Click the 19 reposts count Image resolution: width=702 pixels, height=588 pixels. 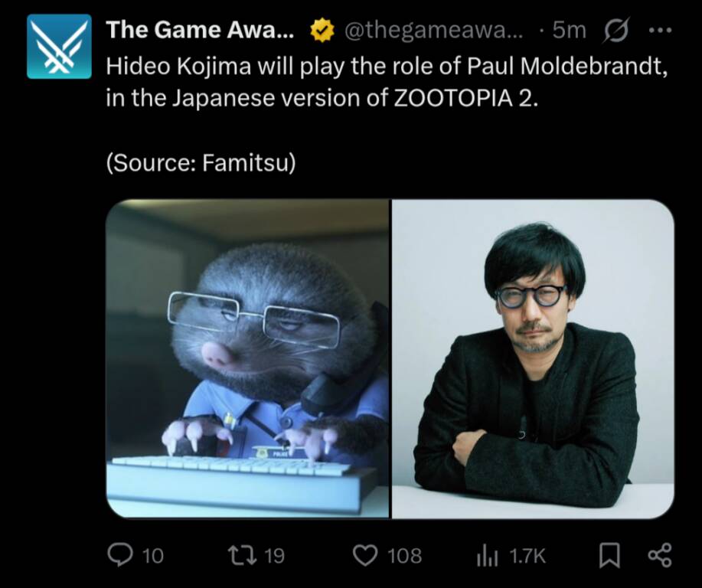[274, 556]
